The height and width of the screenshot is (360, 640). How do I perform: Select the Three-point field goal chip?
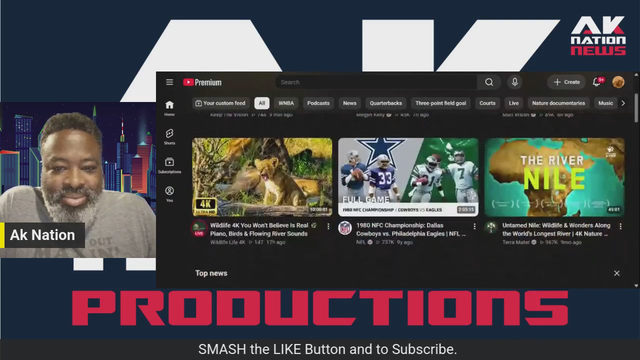[x=440, y=103]
